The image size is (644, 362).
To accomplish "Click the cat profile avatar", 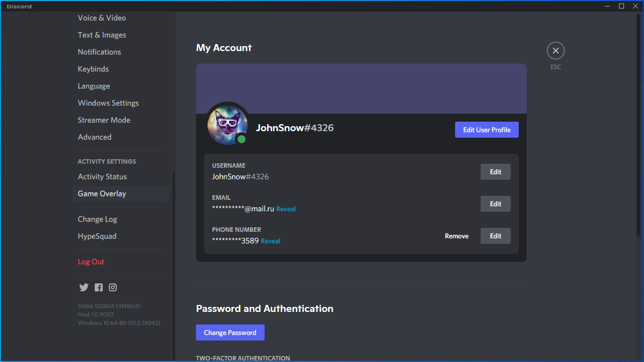I will tap(228, 125).
